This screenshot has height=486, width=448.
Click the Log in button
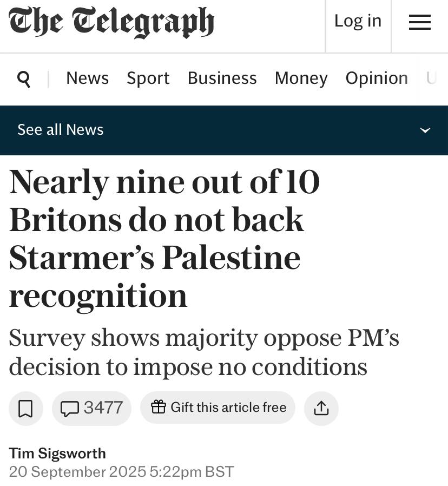pos(358,21)
